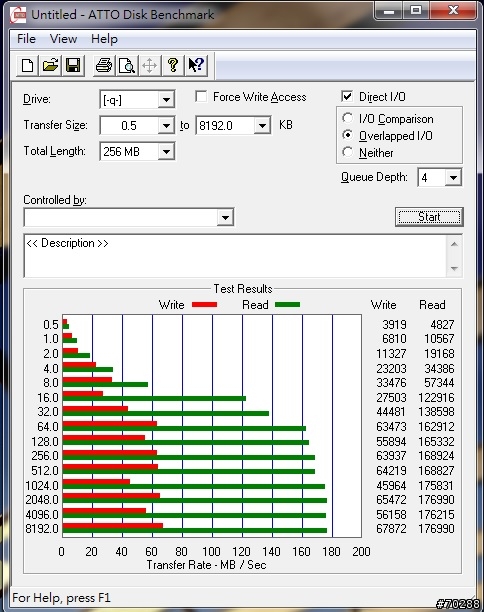484x612 pixels.
Task: Select the Neither radio button
Action: [347, 152]
